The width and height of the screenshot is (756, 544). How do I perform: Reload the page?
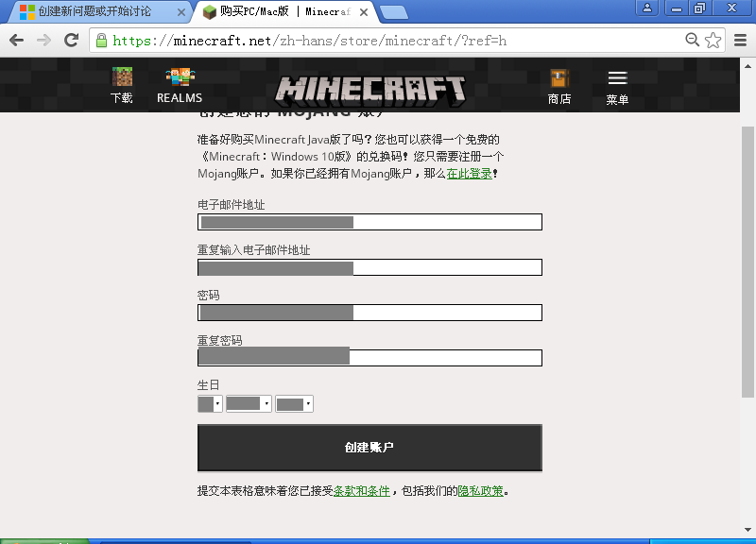72,40
